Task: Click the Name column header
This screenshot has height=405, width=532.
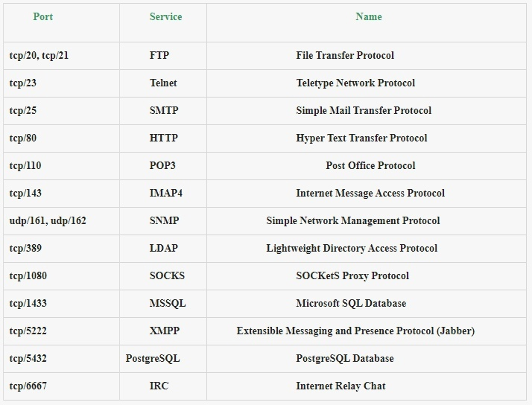Action: coord(369,16)
